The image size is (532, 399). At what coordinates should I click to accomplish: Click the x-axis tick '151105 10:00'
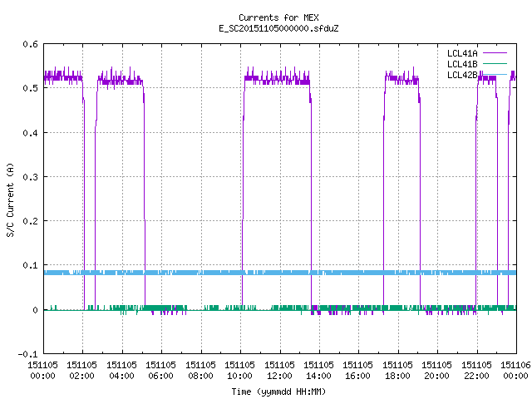coord(239,370)
